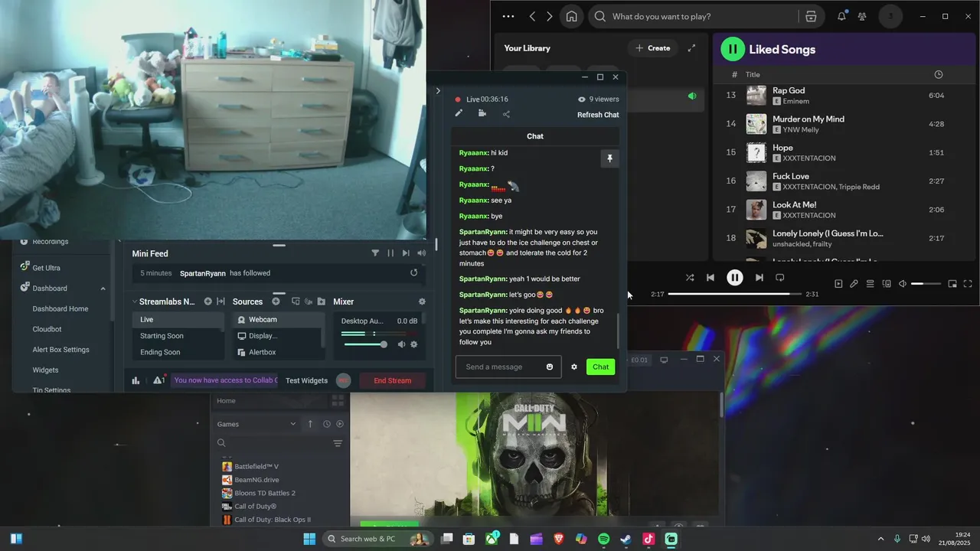Click Test Widgets button

[x=306, y=380]
